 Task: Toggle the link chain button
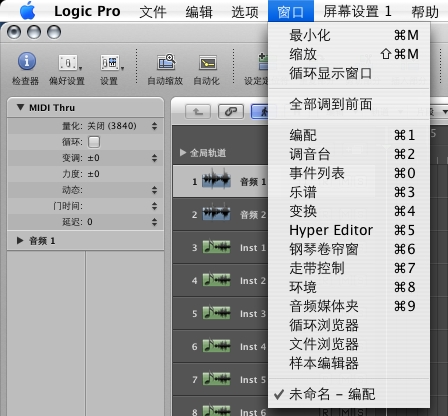coord(231,112)
